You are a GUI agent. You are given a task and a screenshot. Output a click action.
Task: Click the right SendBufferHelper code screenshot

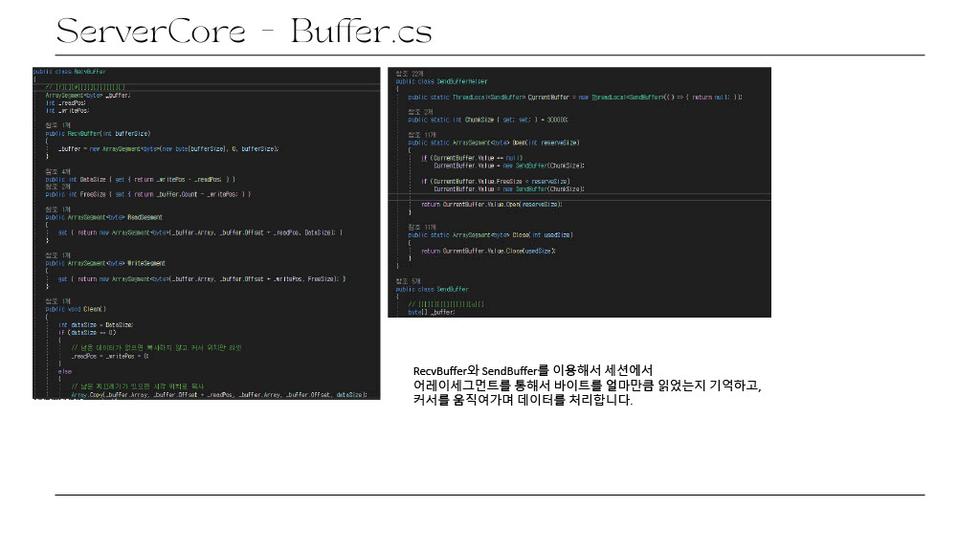tap(579, 191)
